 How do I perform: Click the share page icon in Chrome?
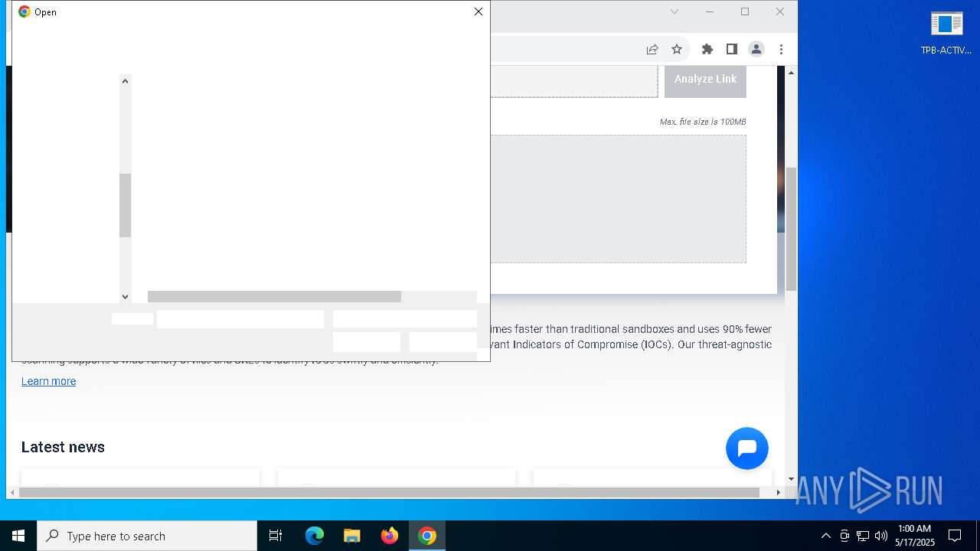[x=652, y=49]
